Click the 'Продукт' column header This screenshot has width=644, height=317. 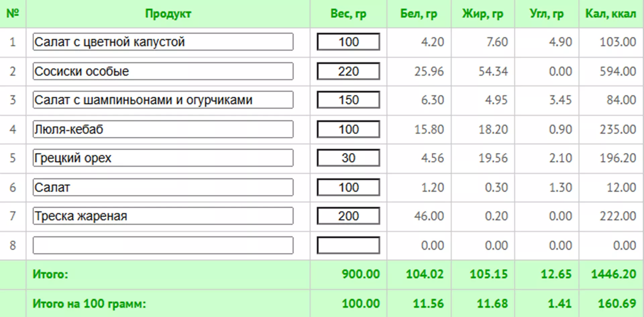coord(168,14)
